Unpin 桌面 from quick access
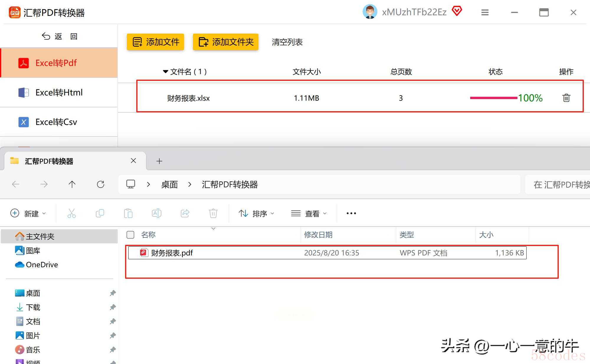The width and height of the screenshot is (590, 364). [112, 293]
